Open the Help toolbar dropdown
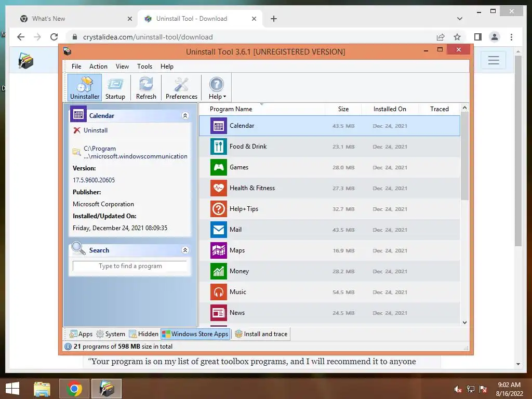Screen dimensions: 532x399 pos(217,88)
